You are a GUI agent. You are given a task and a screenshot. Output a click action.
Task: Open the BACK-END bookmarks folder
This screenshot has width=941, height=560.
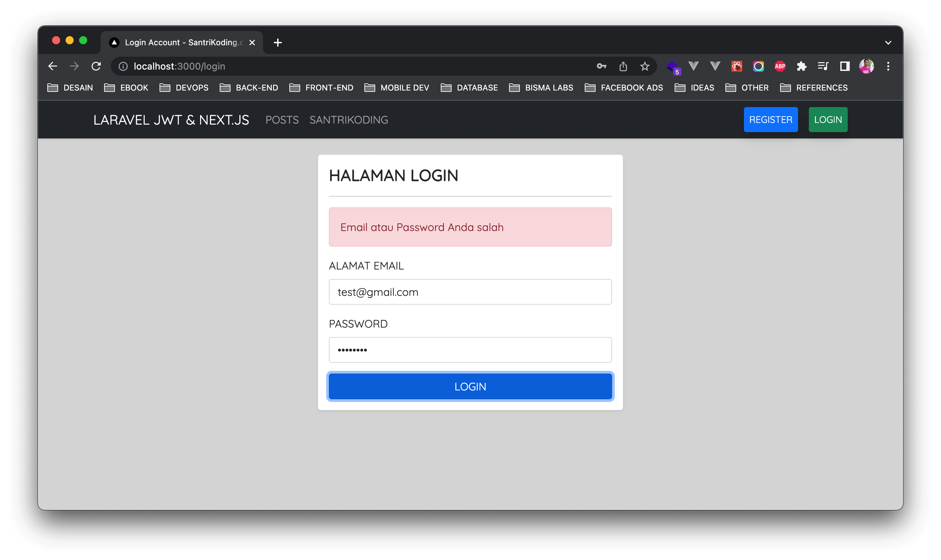[x=249, y=88]
